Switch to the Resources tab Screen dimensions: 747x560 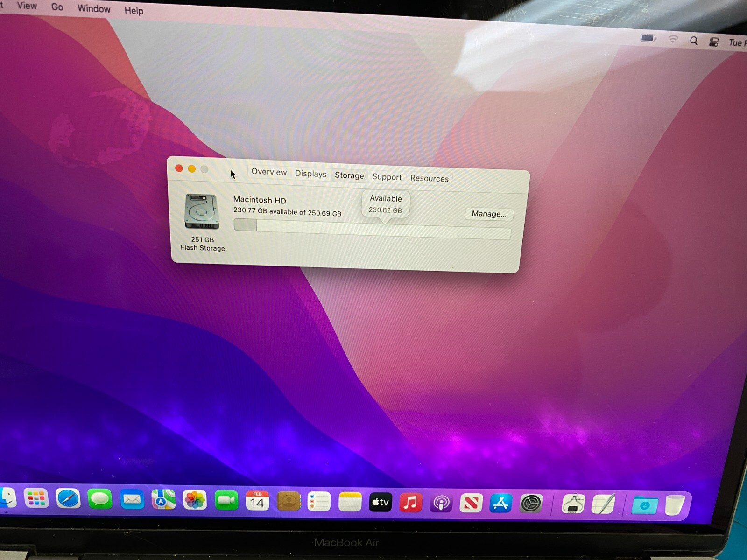(429, 178)
